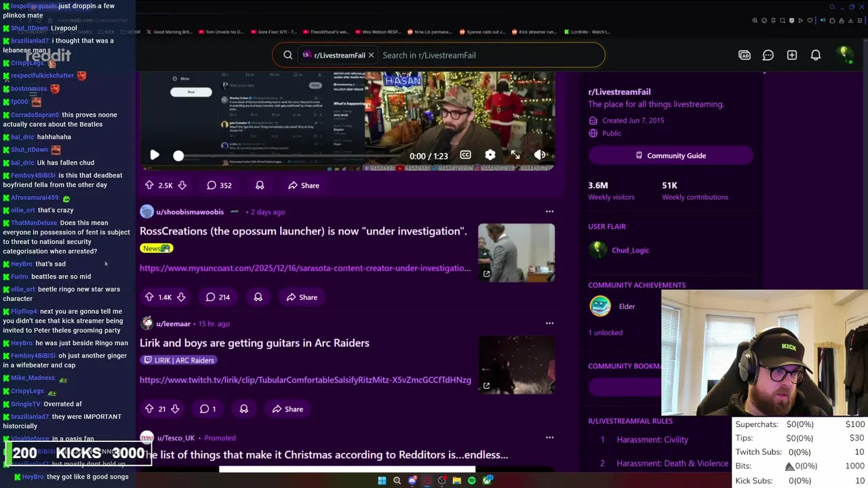Upvote the post with 2.5K score
The height and width of the screenshot is (488, 868).
click(x=149, y=185)
